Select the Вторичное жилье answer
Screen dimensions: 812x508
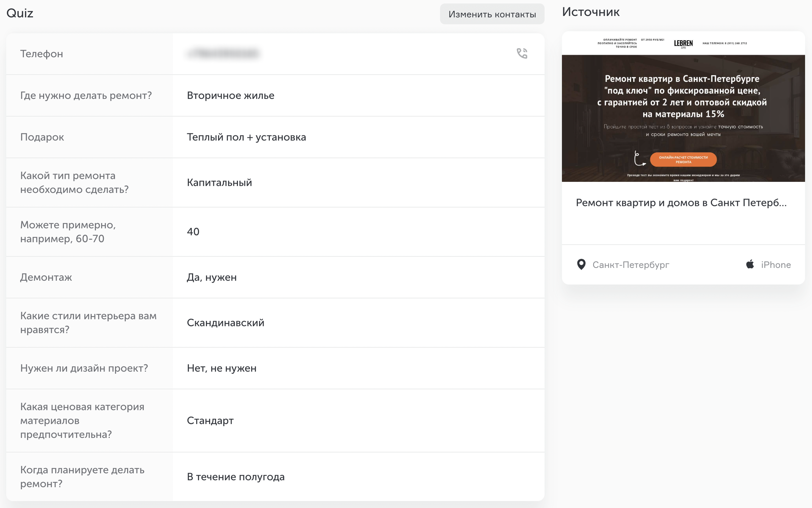coord(230,95)
